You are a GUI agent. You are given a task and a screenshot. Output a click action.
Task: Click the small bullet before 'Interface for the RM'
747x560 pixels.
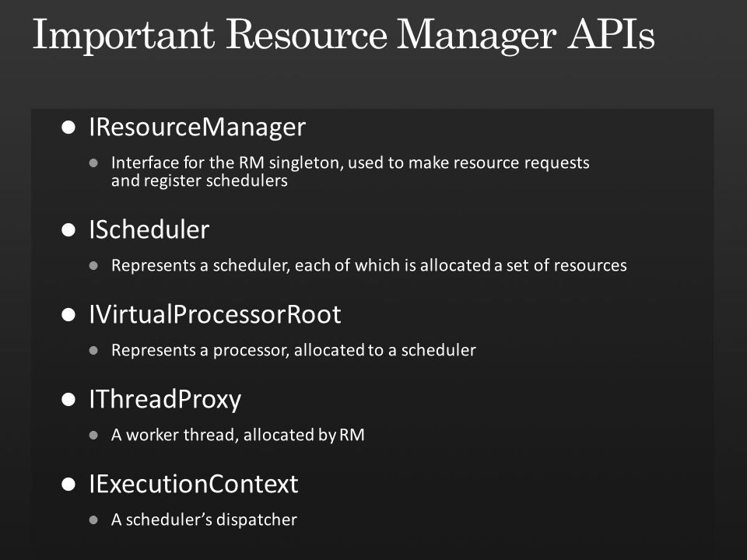pyautogui.click(x=93, y=163)
